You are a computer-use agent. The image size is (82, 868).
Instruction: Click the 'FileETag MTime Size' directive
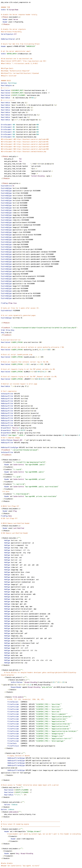8,303
